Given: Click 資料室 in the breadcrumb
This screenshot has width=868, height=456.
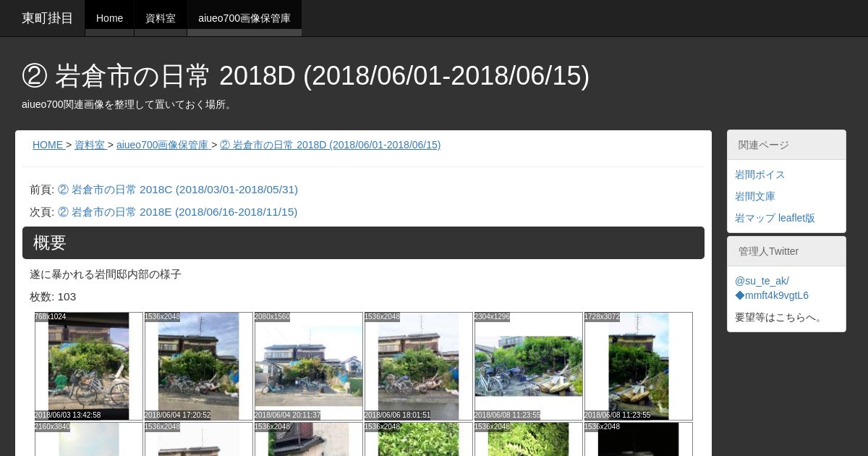Looking at the screenshot, I should [x=90, y=145].
